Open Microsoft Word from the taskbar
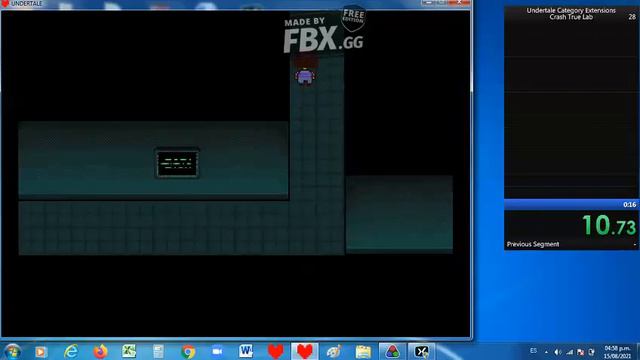Screen dimensions: 640x360 click(246, 351)
